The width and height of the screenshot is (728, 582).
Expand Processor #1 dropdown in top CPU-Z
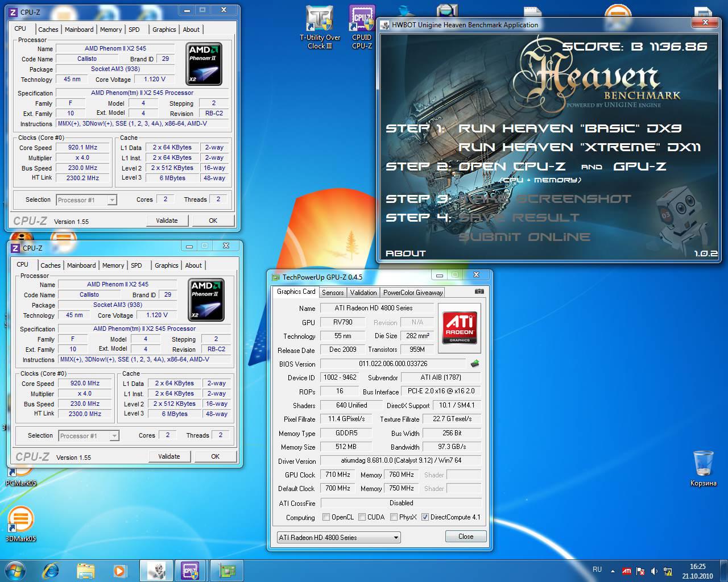pyautogui.click(x=112, y=200)
